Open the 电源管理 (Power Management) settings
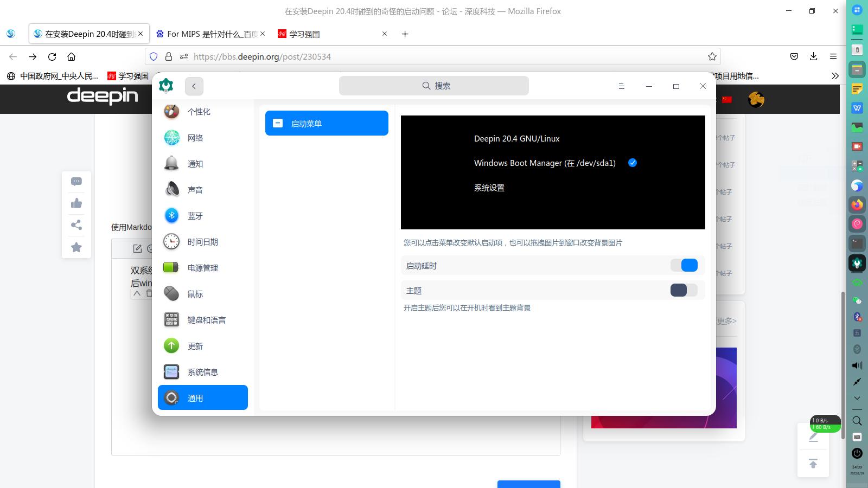Screen dimensions: 868x488 click(202, 267)
